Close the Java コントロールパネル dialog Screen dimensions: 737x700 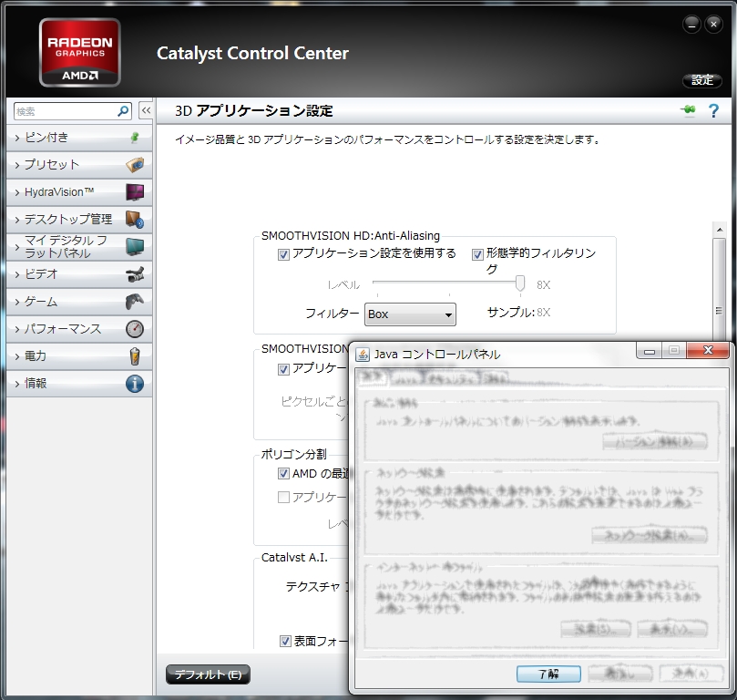pos(708,350)
